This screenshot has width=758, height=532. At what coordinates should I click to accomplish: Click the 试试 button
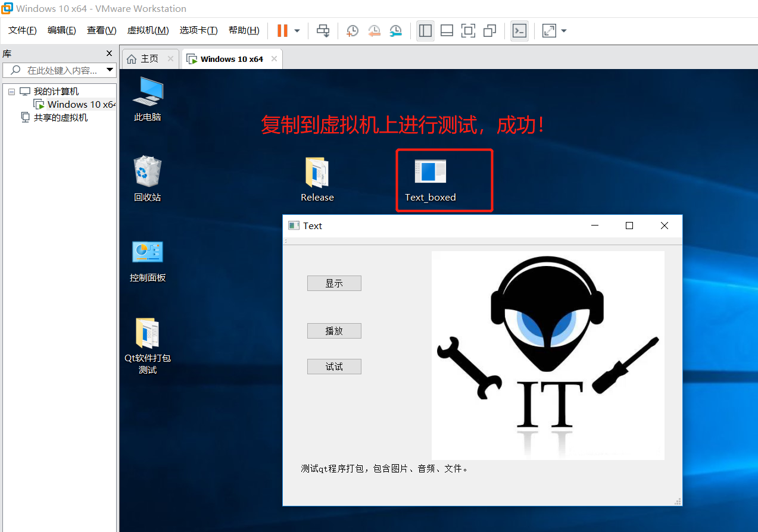(334, 366)
